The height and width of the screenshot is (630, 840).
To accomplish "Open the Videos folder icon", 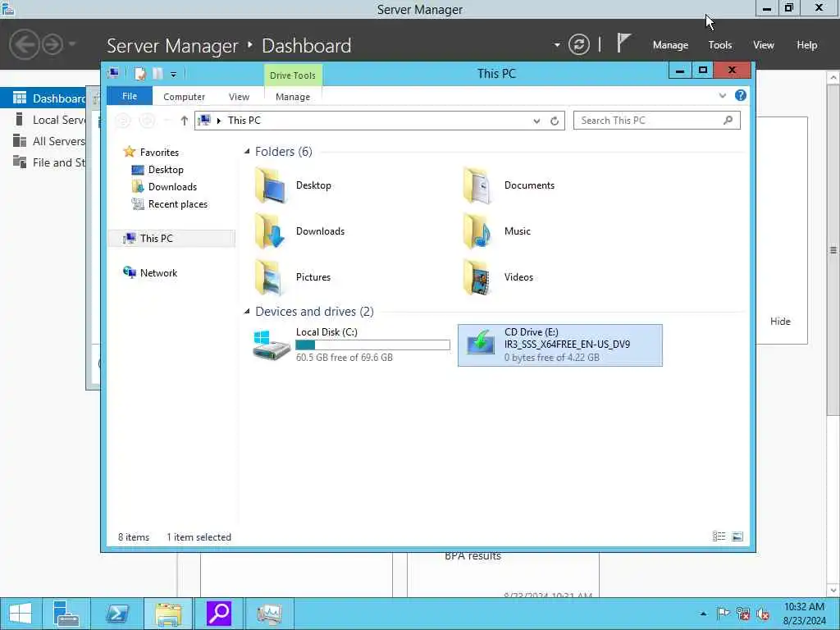I will click(477, 277).
